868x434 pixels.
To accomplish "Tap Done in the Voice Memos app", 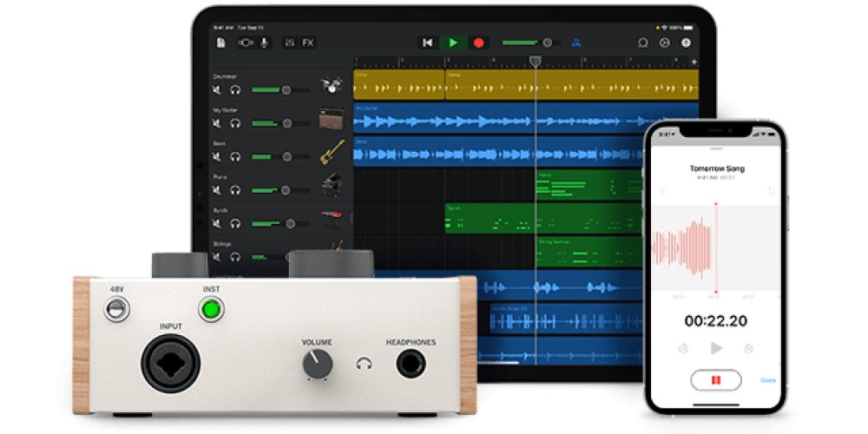I will 767,380.
